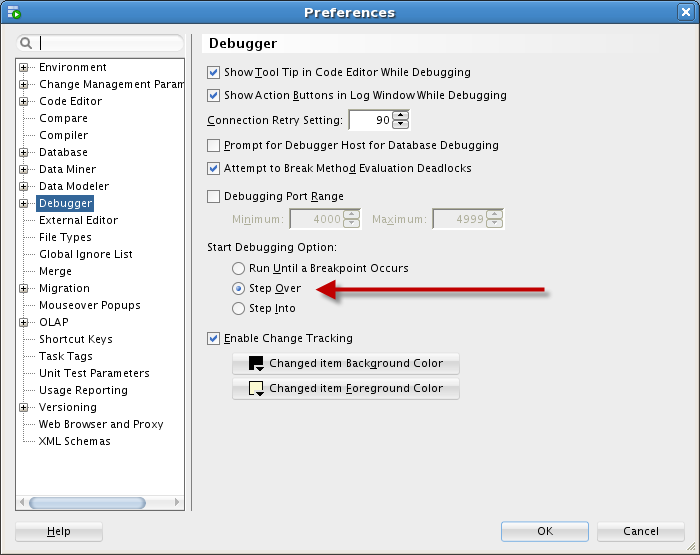Select Mouseover Popups in the tree
700x555 pixels.
pyautogui.click(x=90, y=305)
